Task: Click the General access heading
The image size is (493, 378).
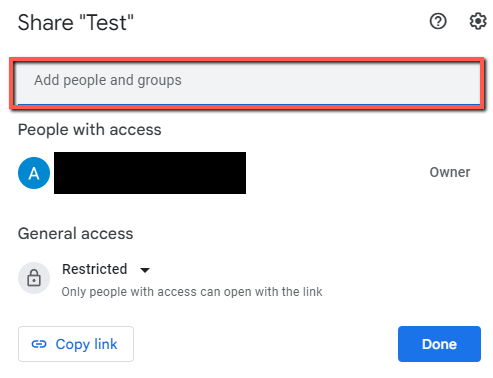Action: (x=76, y=233)
